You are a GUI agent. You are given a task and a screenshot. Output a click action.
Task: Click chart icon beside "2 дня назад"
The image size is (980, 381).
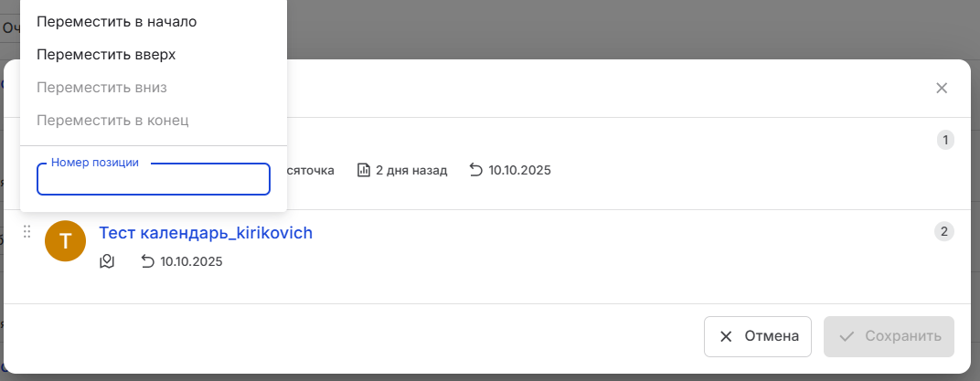tap(363, 170)
